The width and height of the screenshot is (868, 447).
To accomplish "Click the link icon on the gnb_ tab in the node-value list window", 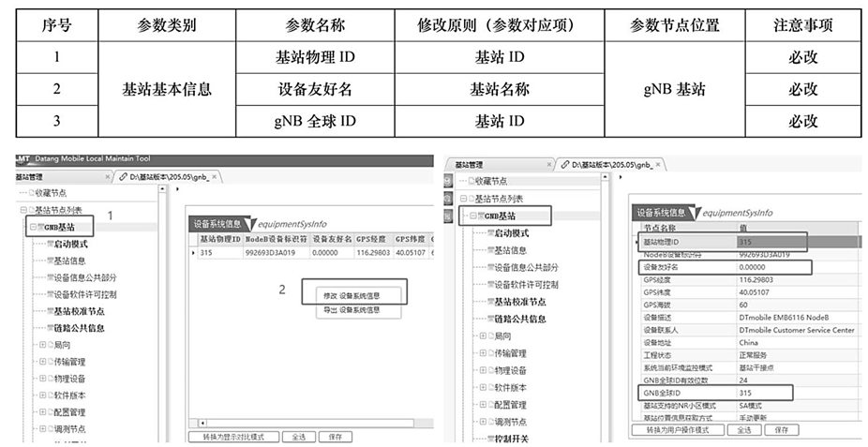I will [x=564, y=164].
